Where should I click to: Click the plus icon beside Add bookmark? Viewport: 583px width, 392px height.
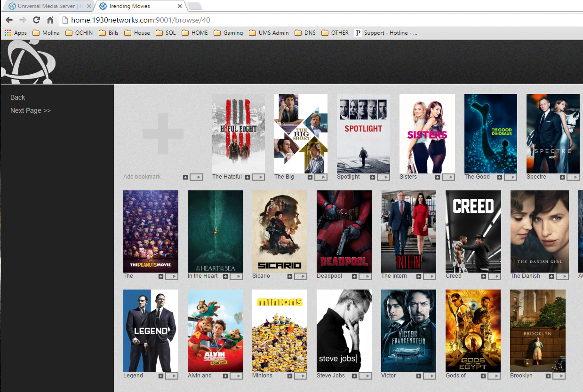tap(185, 177)
